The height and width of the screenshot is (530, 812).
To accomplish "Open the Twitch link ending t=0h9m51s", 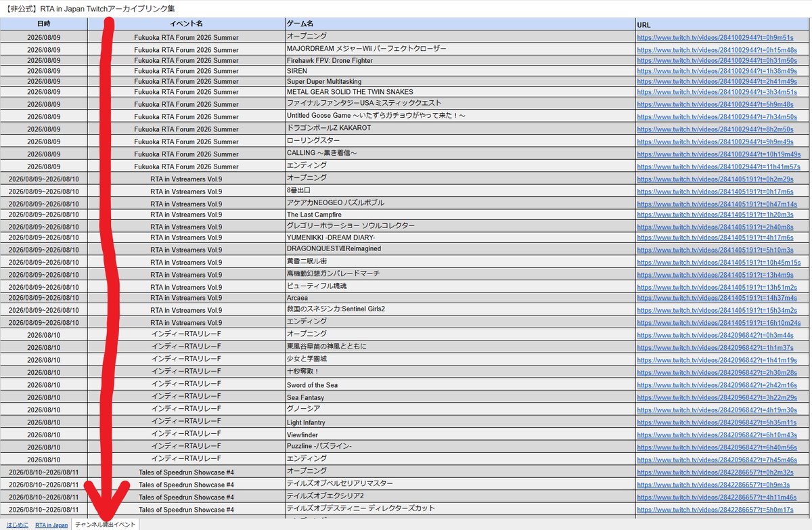I will 715,37.
